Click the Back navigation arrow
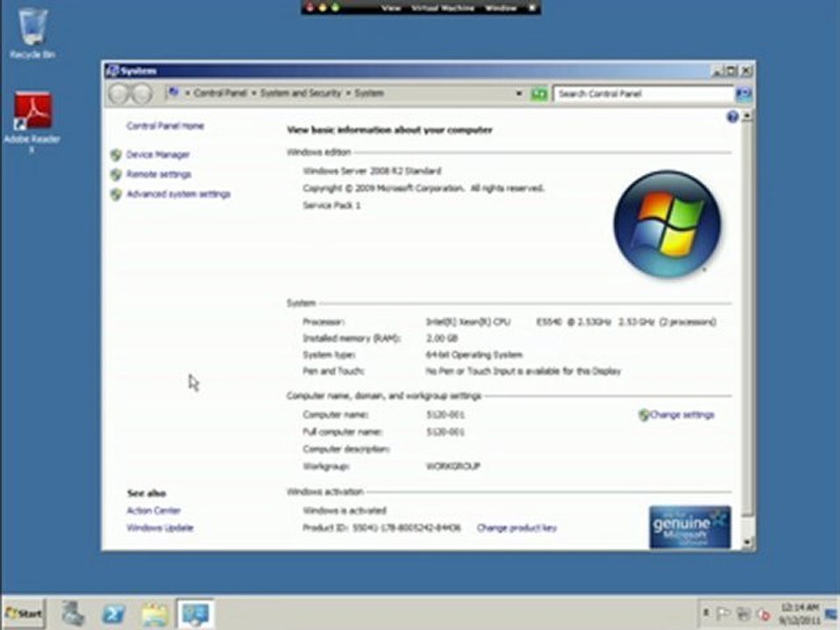The image size is (840, 630). 119,94
